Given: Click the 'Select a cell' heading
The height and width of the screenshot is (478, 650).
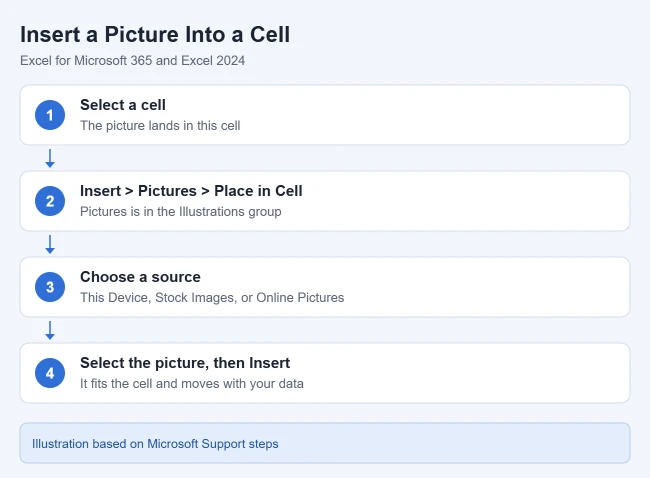Looking at the screenshot, I should (x=123, y=105).
